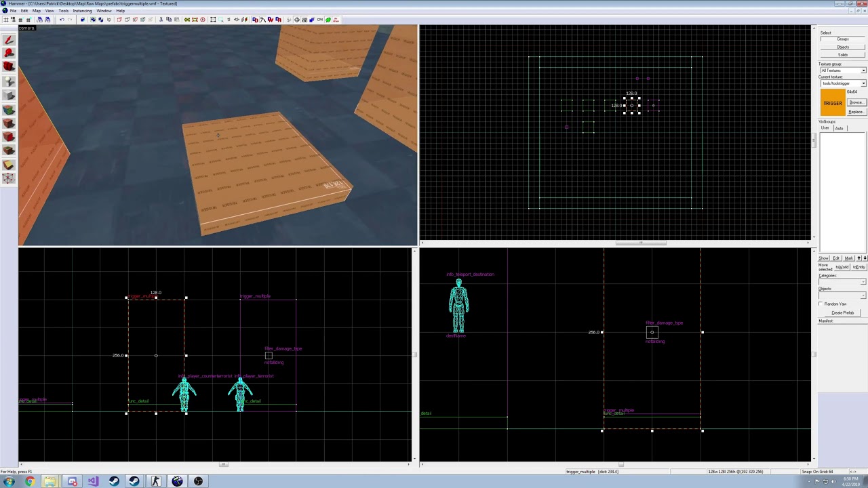Toggle Solids selection mode
The image size is (868, 488).
[843, 55]
